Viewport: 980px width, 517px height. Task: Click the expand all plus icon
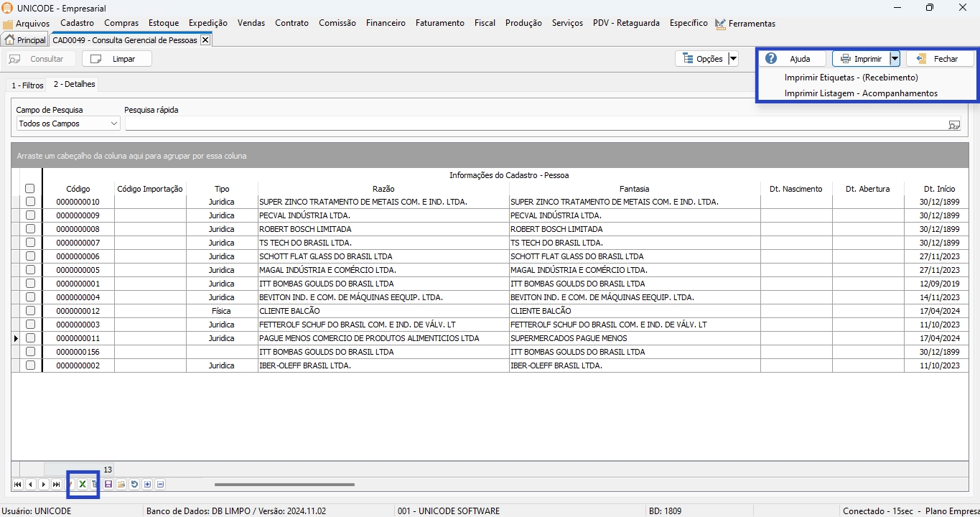[147, 485]
